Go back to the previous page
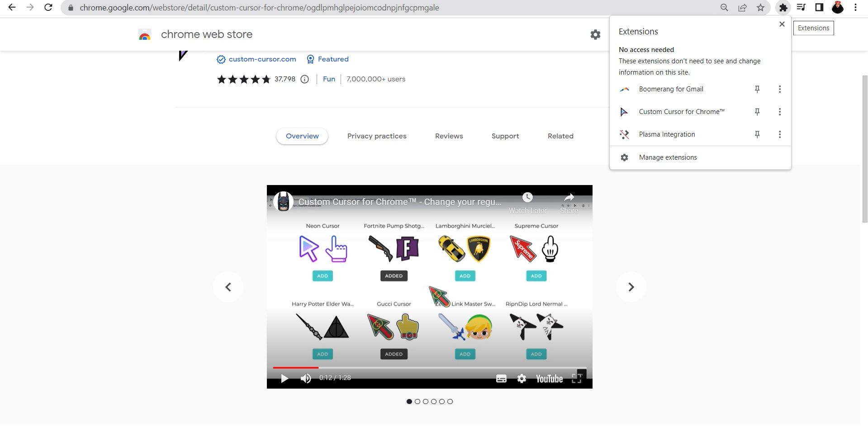The height and width of the screenshot is (442, 868). (x=12, y=7)
